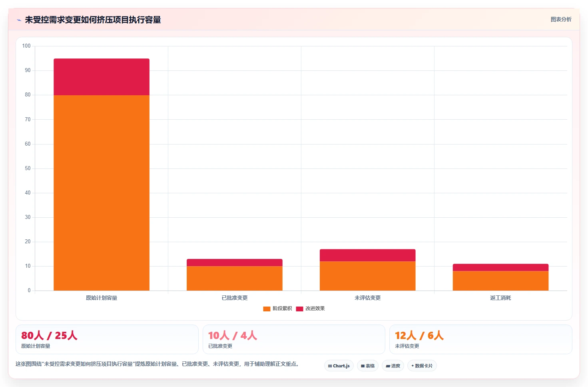The width and height of the screenshot is (588, 387).
Task: Click the 原始计划容量 caption in the stat card
Action: point(36,346)
